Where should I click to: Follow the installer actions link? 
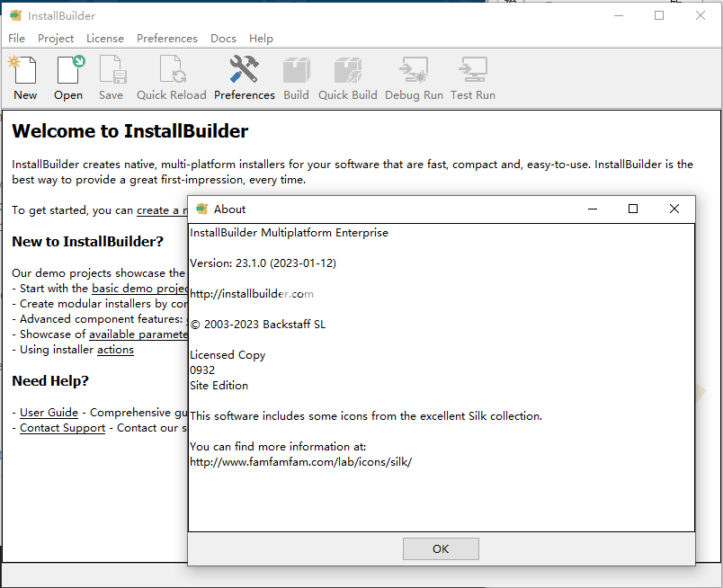point(115,350)
